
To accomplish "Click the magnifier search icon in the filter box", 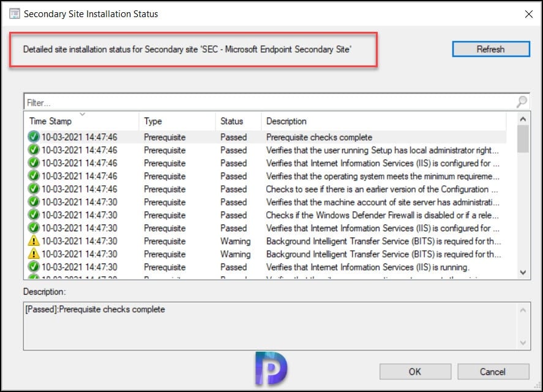I will (x=522, y=102).
